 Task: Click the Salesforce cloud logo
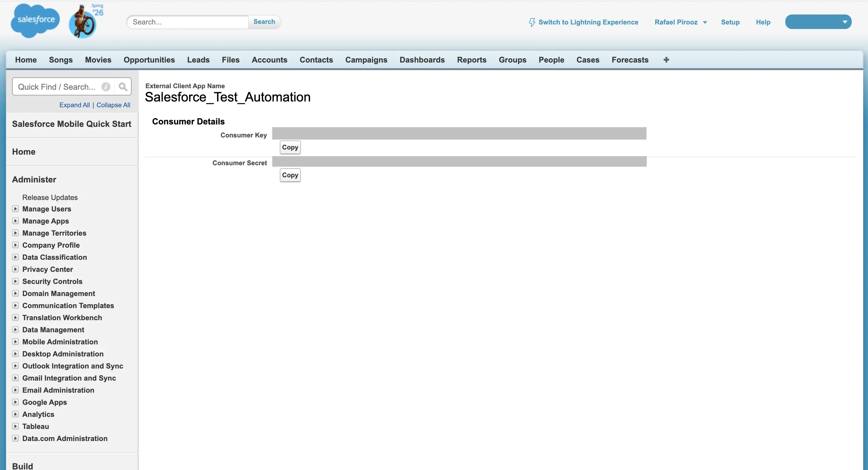35,20
